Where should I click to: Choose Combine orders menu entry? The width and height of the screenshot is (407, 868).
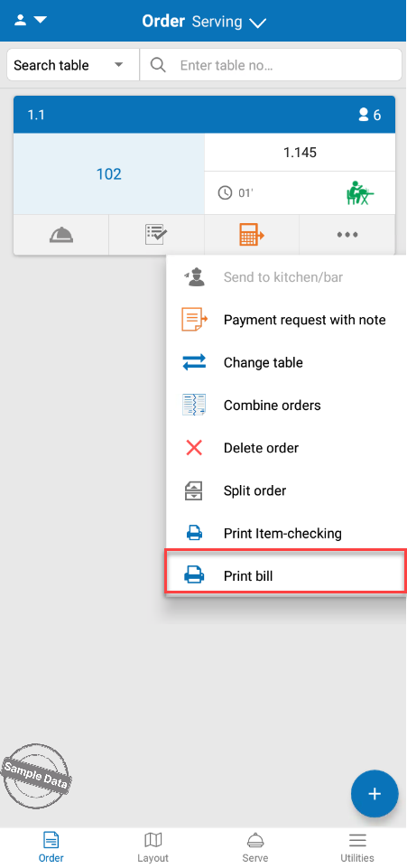click(286, 406)
